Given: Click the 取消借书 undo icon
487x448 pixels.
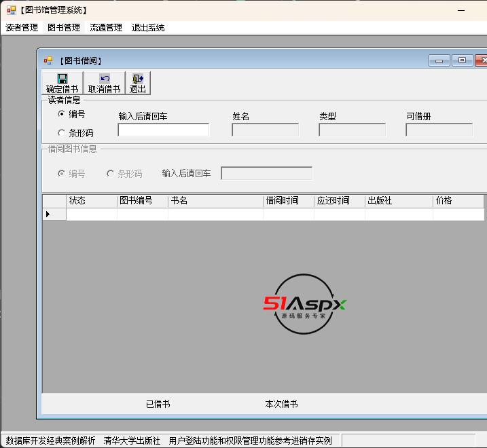Looking at the screenshot, I should pyautogui.click(x=104, y=79).
